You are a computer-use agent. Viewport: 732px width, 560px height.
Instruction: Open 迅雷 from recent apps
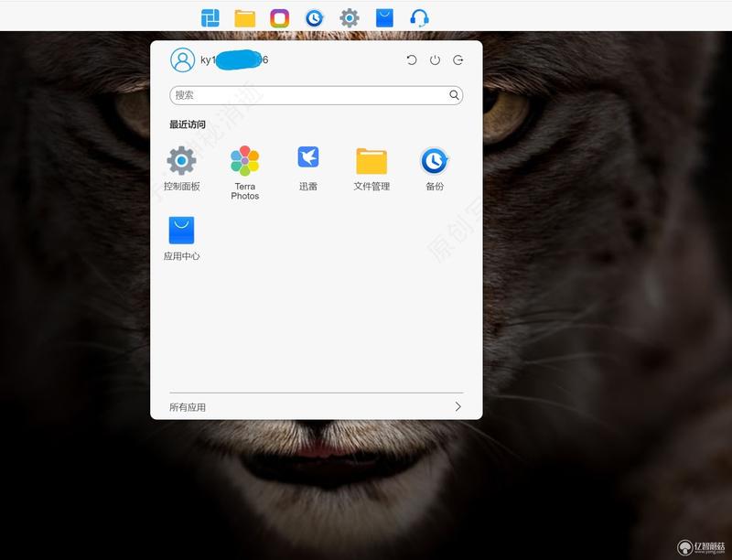[308, 168]
